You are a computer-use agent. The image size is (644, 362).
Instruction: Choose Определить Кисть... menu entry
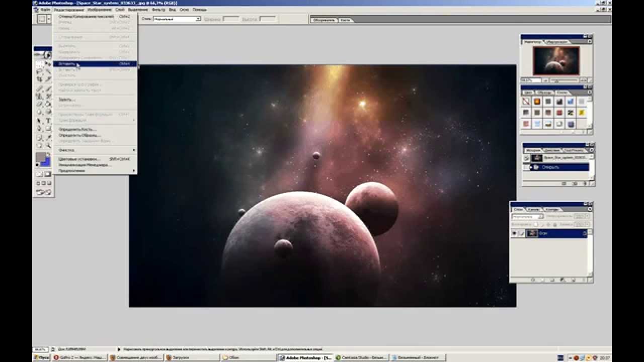coord(94,129)
